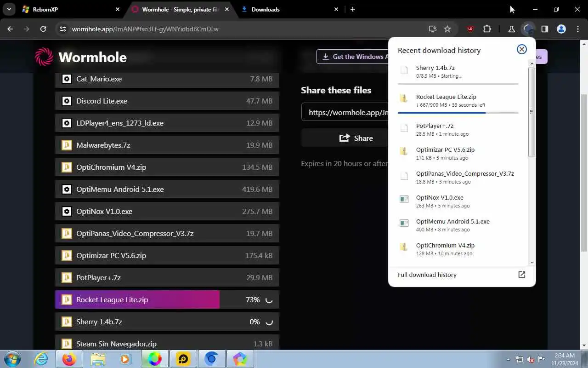Screen dimensions: 588x368
Task: Open the Chrome profile avatar
Action: click(561, 29)
